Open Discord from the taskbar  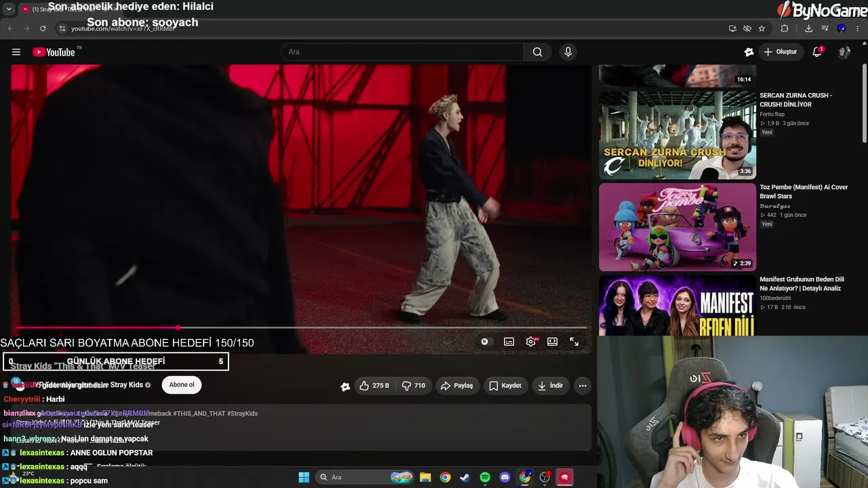point(505,477)
